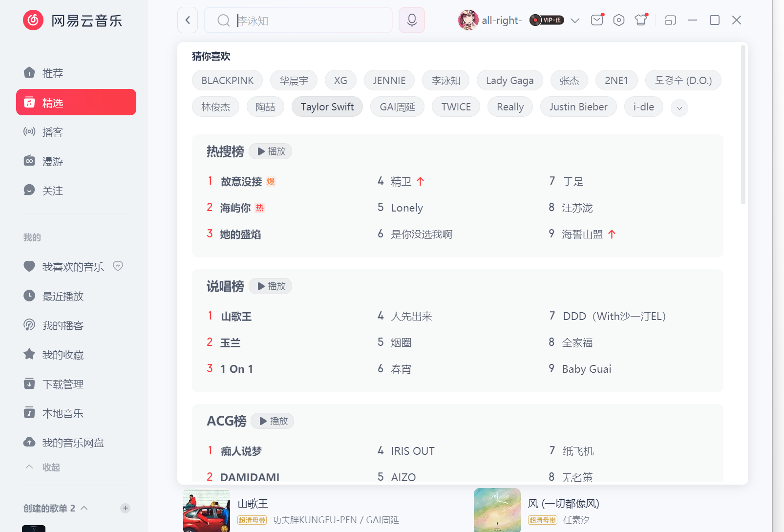
Task: Open the 山歌王 album cover thumbnail
Action: click(x=207, y=510)
